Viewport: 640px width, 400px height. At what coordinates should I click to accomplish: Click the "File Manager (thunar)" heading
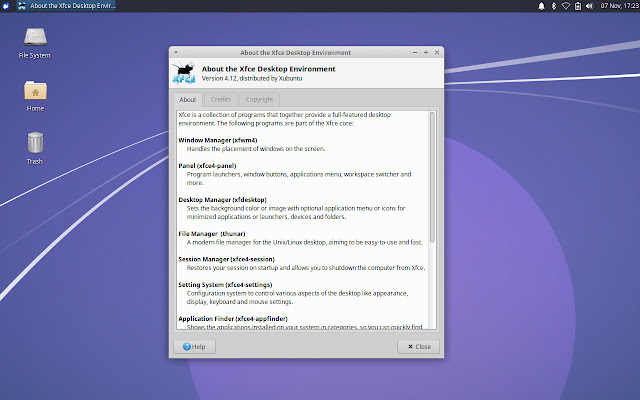(x=212, y=234)
